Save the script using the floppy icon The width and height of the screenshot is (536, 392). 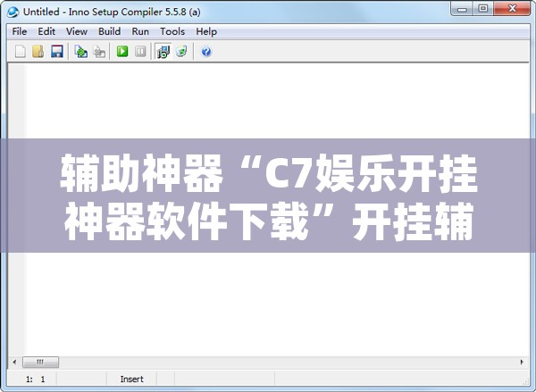coord(57,52)
